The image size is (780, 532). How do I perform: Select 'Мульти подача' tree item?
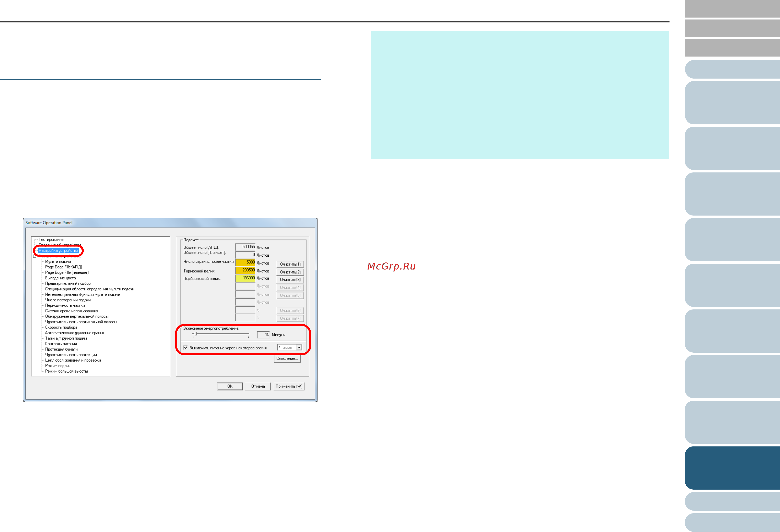coord(58,262)
